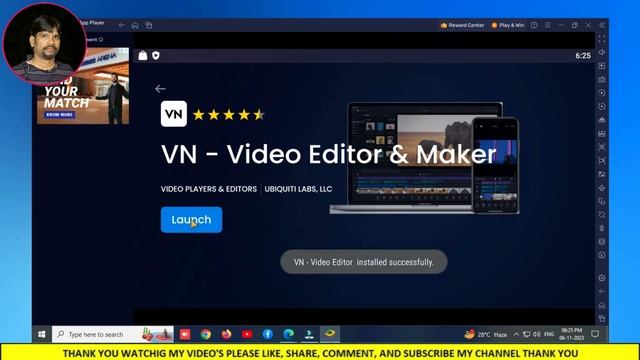Go back using the app page arrow
This screenshot has width=640, height=360.
point(160,89)
